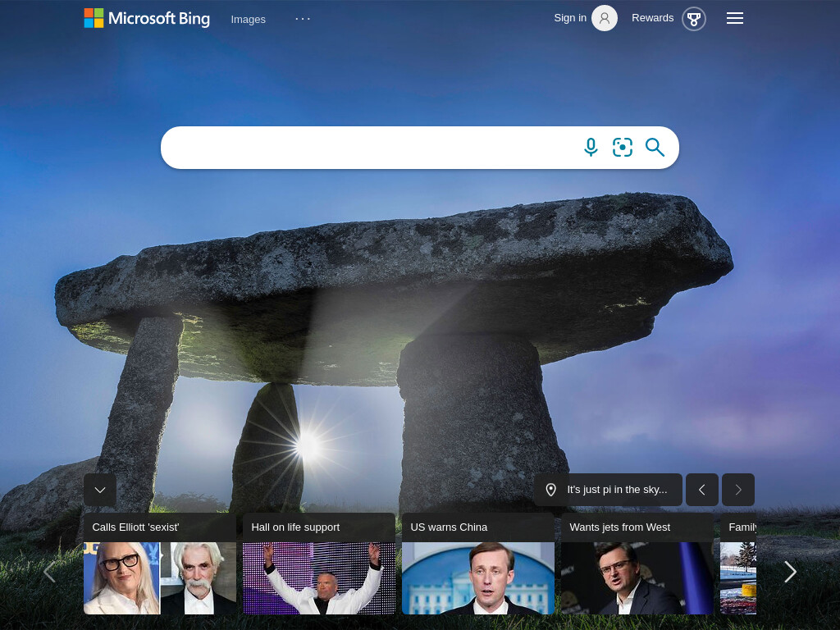Open the Images link
The width and height of the screenshot is (840, 630).
(248, 20)
